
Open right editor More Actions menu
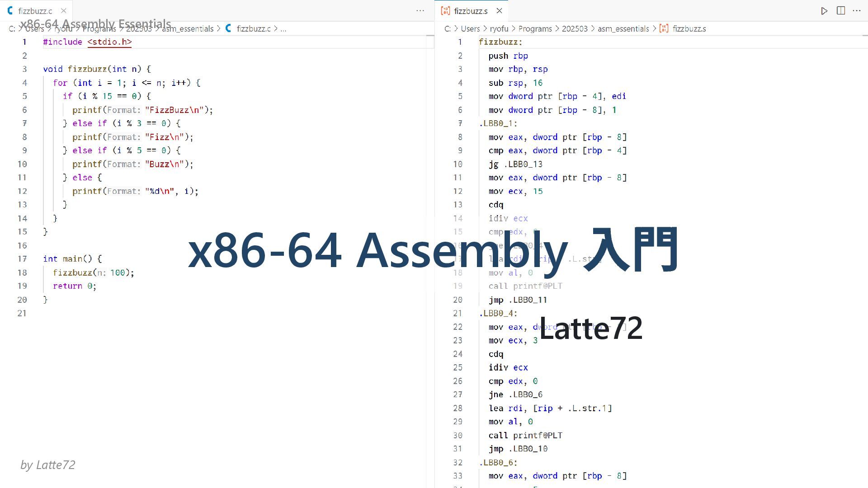pyautogui.click(x=857, y=11)
